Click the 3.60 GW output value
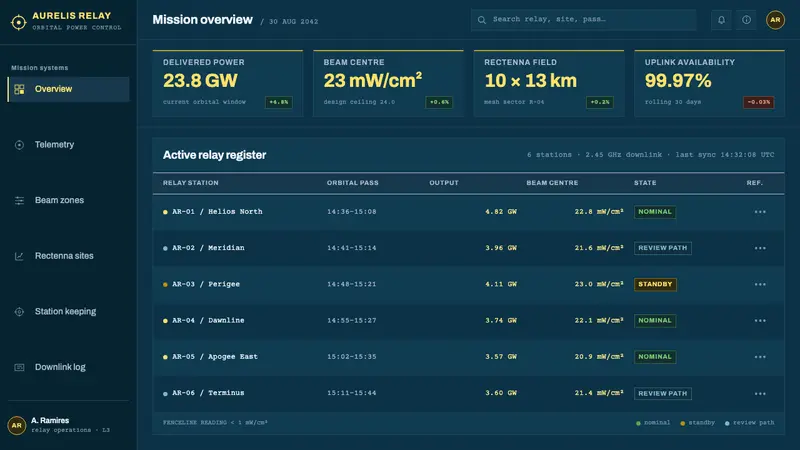 click(501, 393)
